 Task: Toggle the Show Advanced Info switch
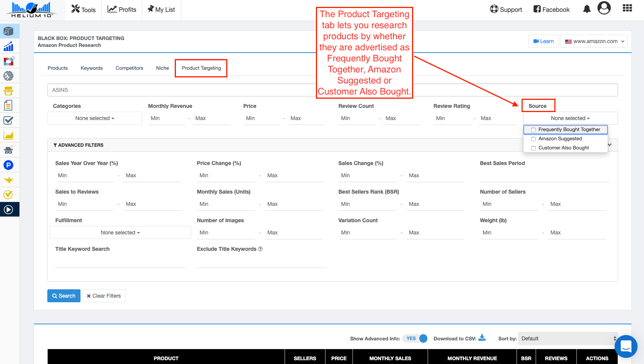(415, 338)
